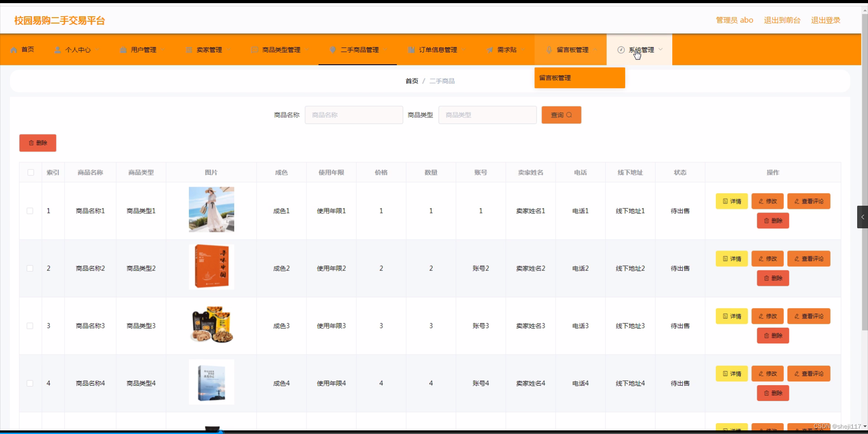Check the checkbox for row 3 商品名称3
This screenshot has height=434, width=868.
tap(30, 325)
